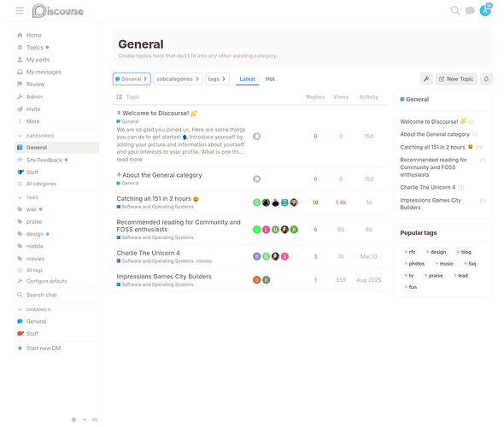
Task: Switch to the Latest tab
Action: click(x=247, y=79)
